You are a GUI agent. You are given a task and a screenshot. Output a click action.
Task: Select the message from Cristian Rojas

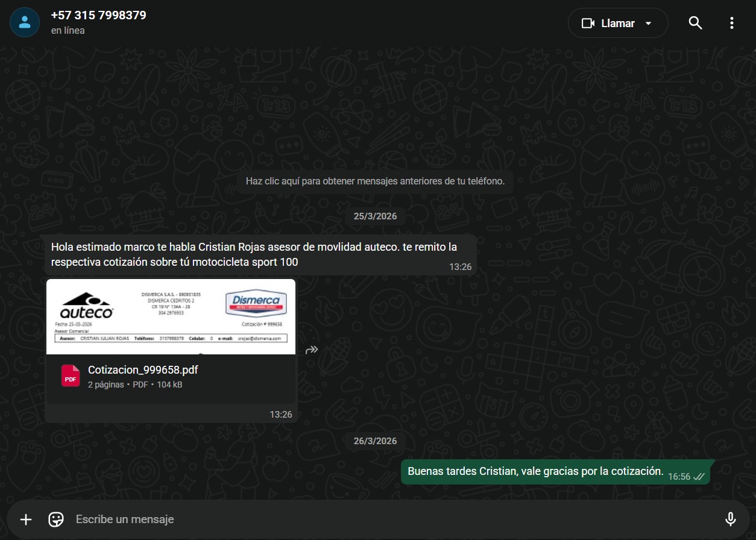click(253, 254)
